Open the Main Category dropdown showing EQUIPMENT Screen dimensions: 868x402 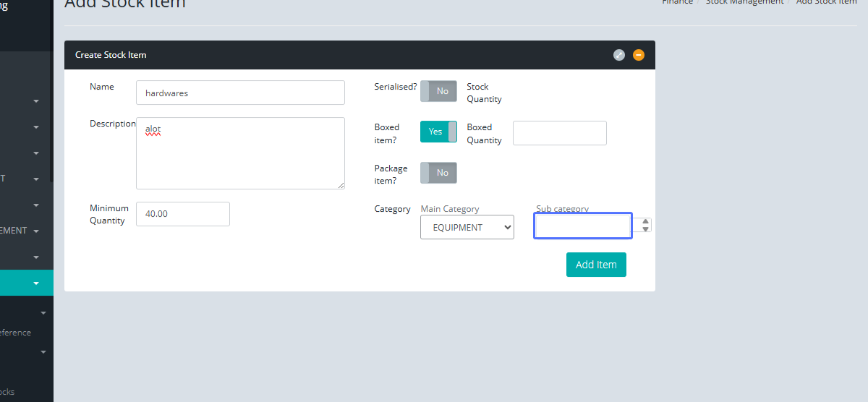[x=467, y=227]
